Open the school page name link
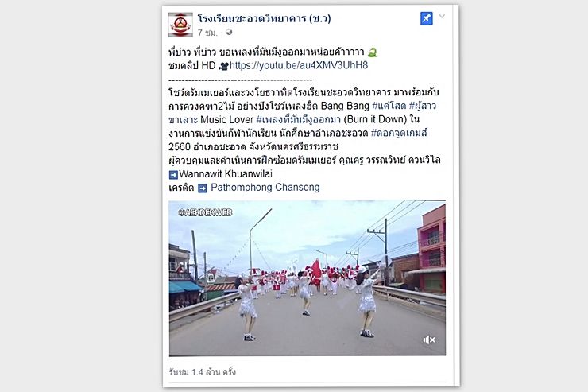Screen dimensions: 588x392 coord(264,18)
